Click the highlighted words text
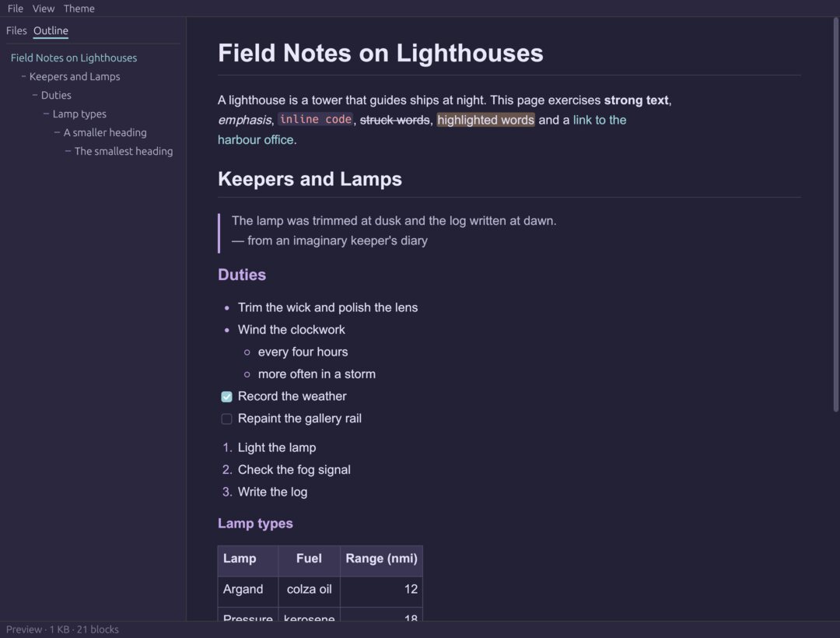Screen dimensions: 840x638 (486, 120)
